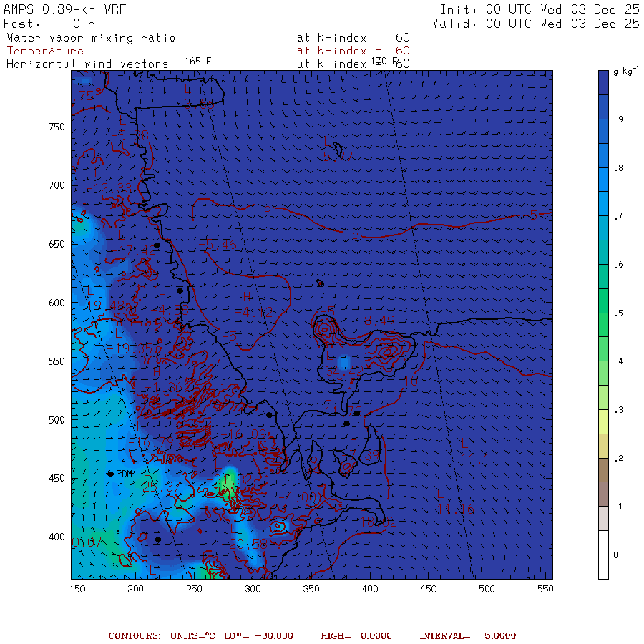Click the red Temperature legend label
The image size is (644, 644).
click(x=45, y=51)
